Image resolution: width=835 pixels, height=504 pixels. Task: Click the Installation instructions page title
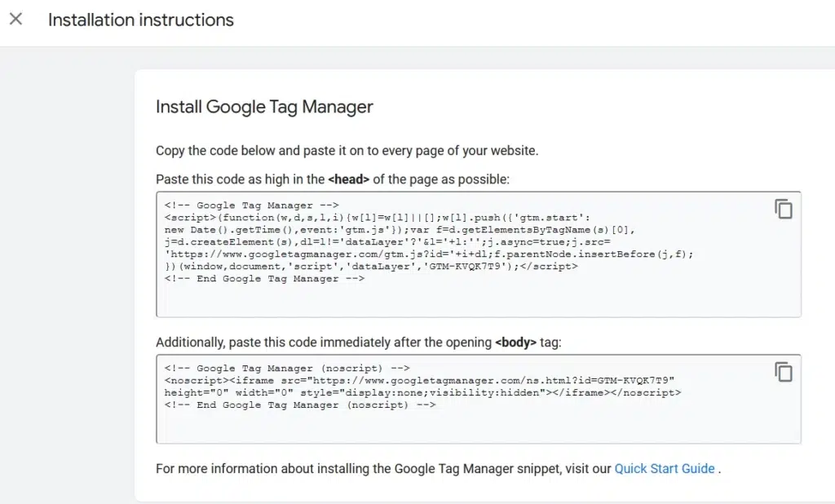(141, 20)
